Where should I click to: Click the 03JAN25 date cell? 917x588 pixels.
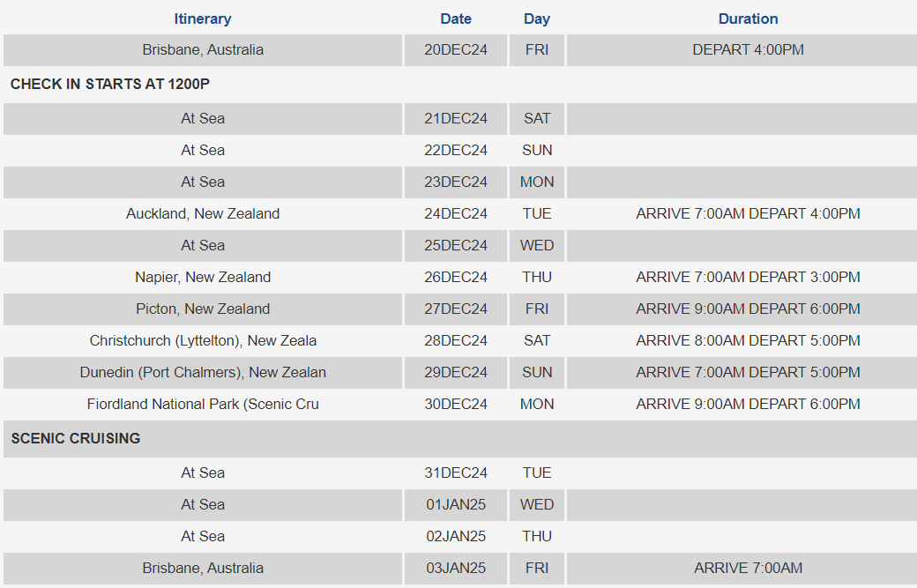point(456,568)
